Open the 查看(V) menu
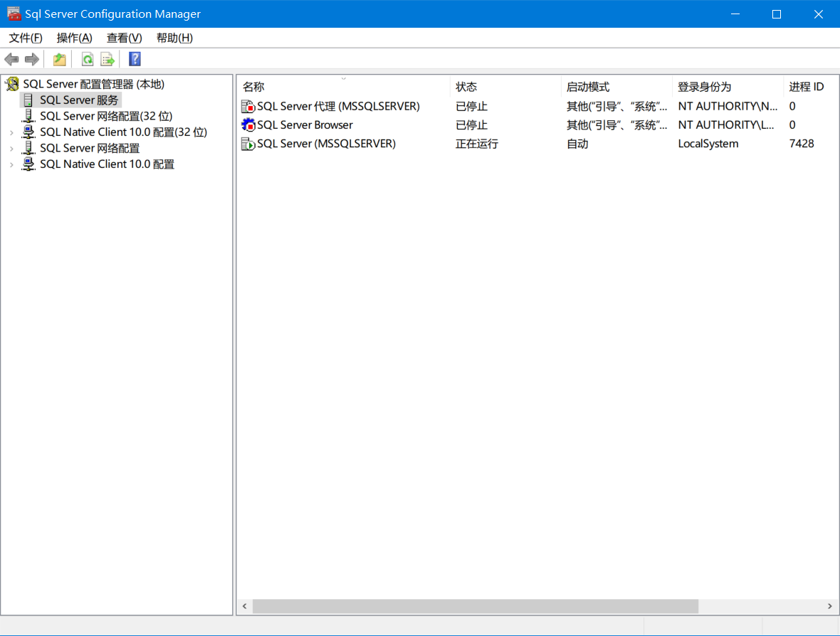This screenshot has height=636, width=840. [125, 38]
